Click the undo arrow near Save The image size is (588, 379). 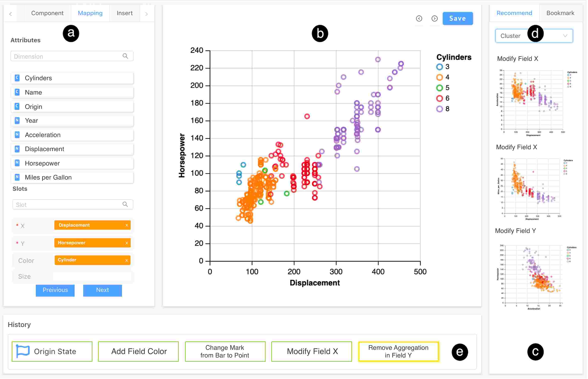click(x=419, y=18)
